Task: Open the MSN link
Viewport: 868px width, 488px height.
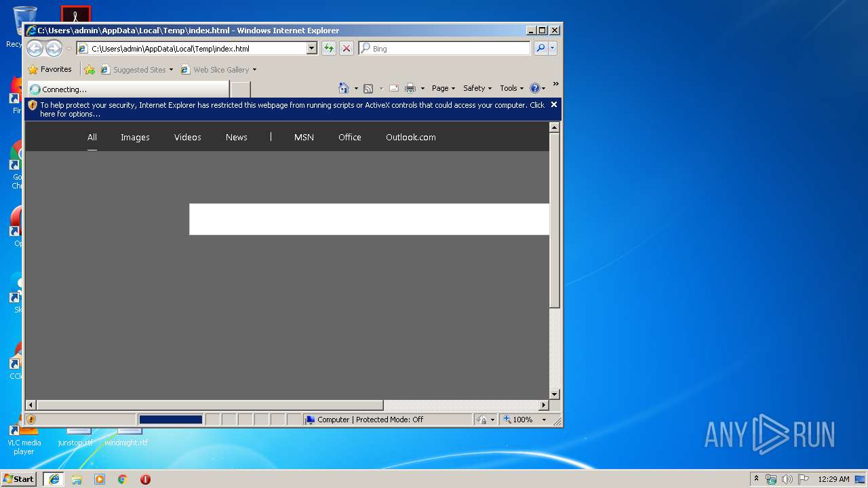Action: point(304,137)
